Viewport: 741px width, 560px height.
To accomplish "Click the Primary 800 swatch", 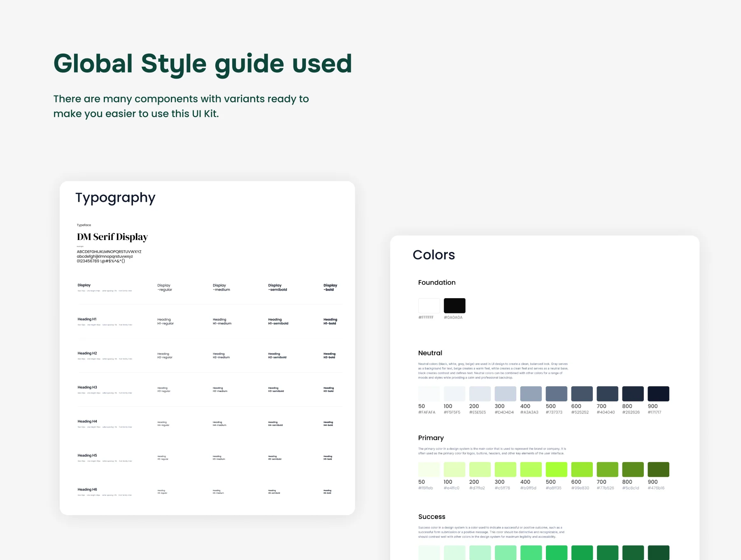I will [x=633, y=469].
